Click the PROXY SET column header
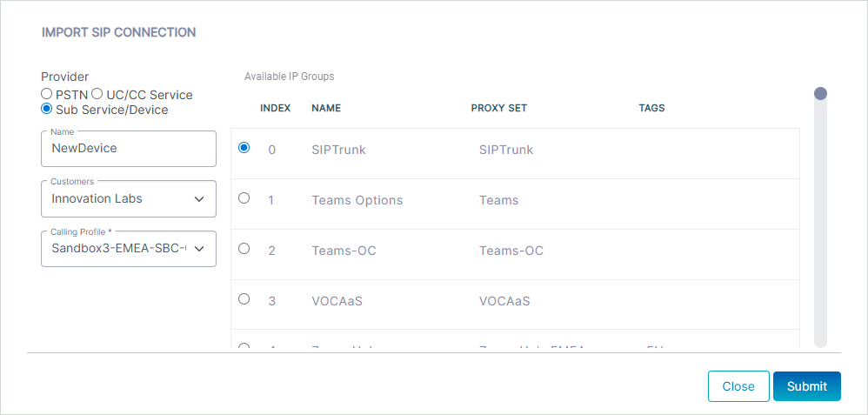 pyautogui.click(x=498, y=108)
